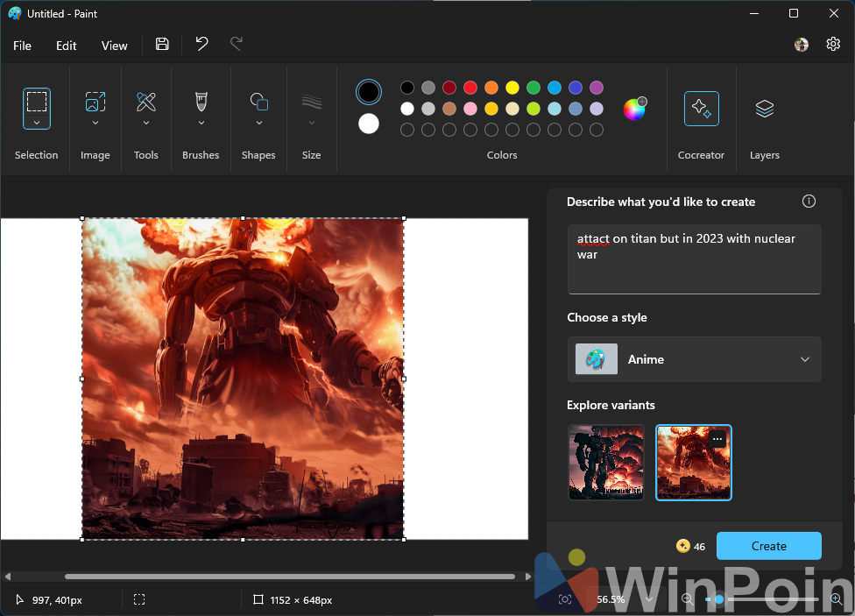The width and height of the screenshot is (855, 616).
Task: Open the Edit colors wheel
Action: point(634,109)
